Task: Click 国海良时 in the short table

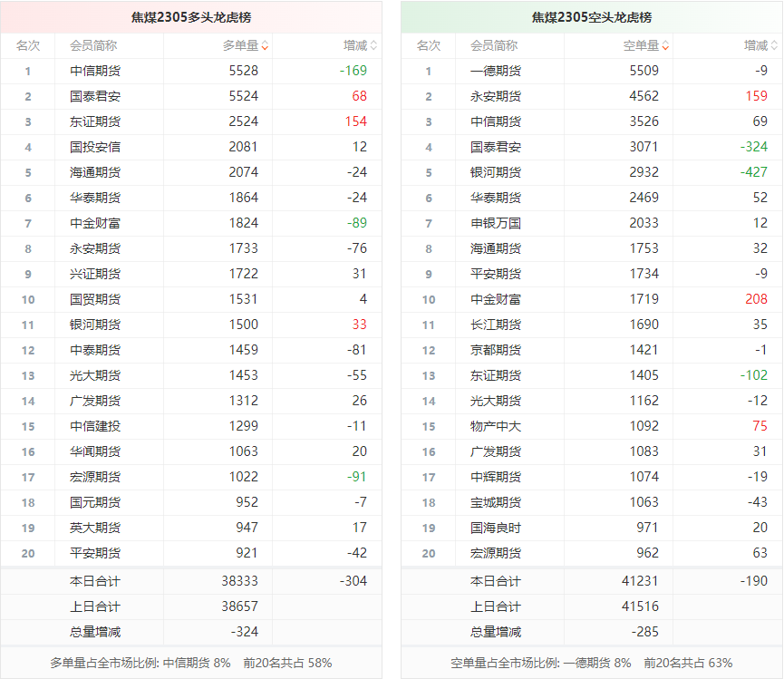Action: [496, 528]
